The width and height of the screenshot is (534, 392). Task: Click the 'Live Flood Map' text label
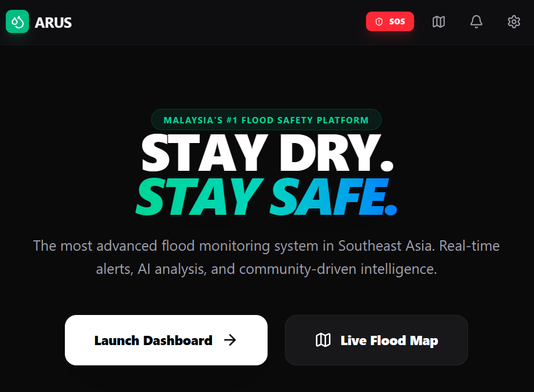coord(389,340)
